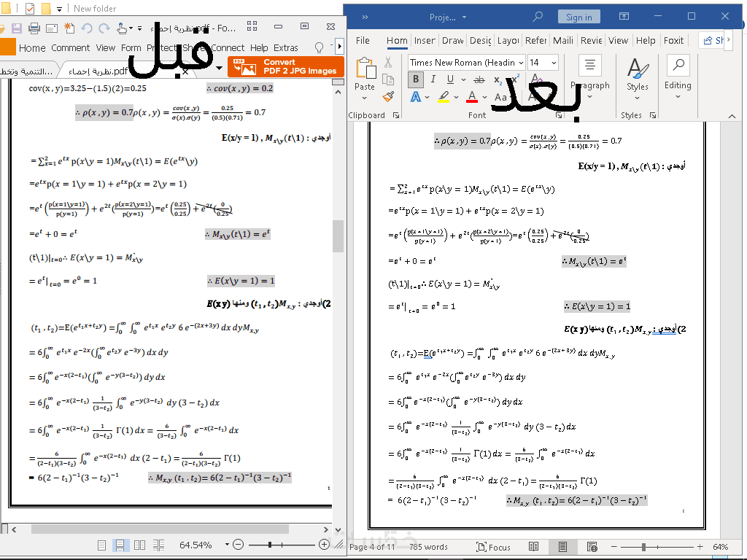This screenshot has height=560, width=747.
Task: Toggle Italic formatting in Word
Action: coord(433,79)
